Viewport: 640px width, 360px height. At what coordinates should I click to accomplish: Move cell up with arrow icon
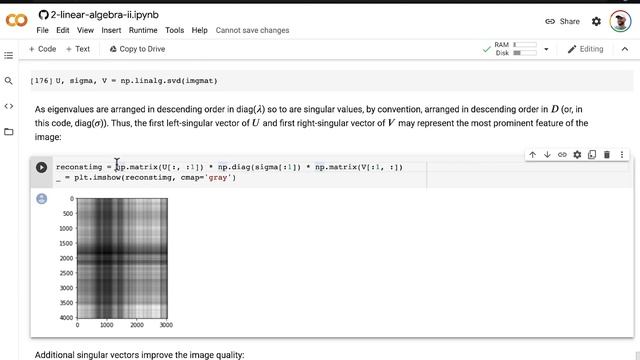click(x=532, y=155)
